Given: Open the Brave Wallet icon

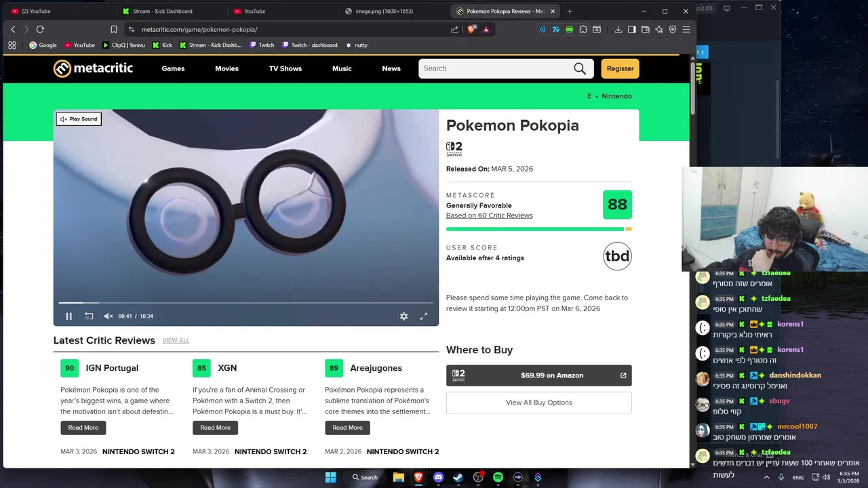Looking at the screenshot, I should pyautogui.click(x=646, y=29).
